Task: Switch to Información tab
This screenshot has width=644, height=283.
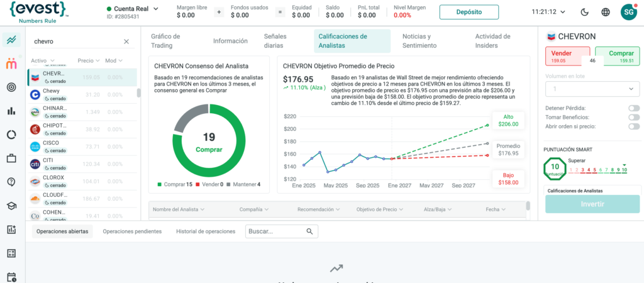Action: [230, 41]
